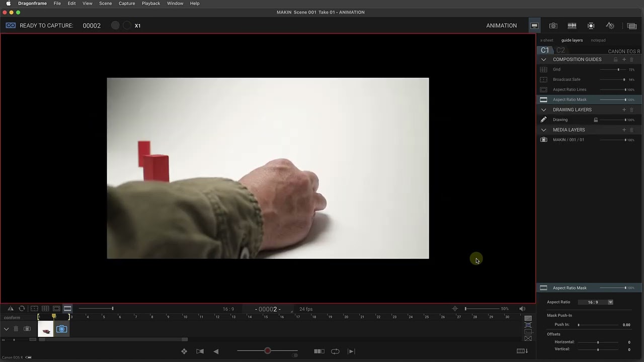Click the onion skin center crosshair icon
644x362 pixels.
pos(455,309)
